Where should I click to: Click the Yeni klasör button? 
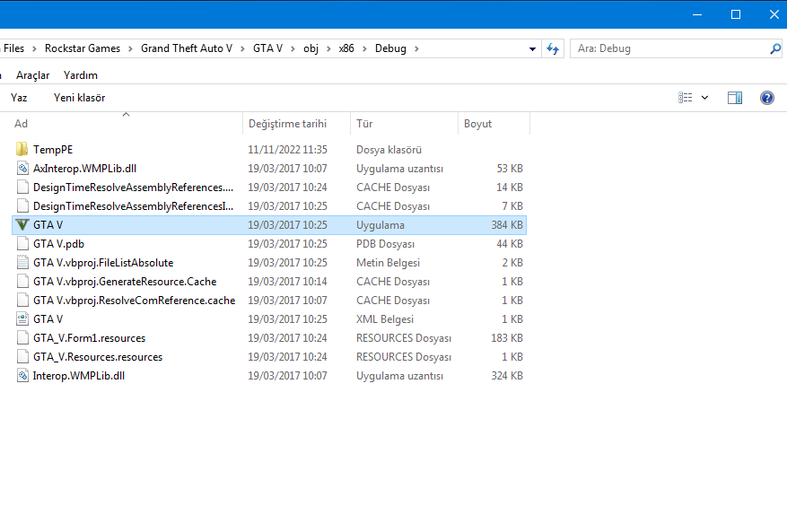pyautogui.click(x=79, y=98)
